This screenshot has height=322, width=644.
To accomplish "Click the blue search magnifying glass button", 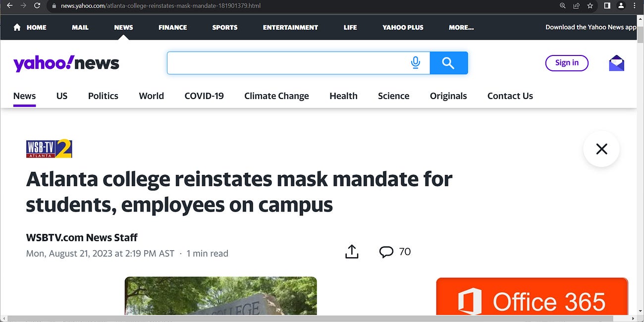I will pos(448,63).
